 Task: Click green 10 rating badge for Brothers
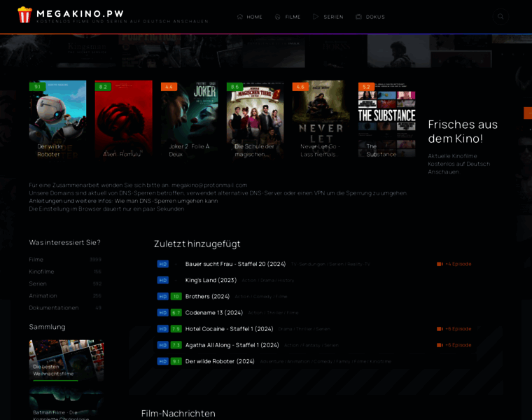click(x=176, y=297)
